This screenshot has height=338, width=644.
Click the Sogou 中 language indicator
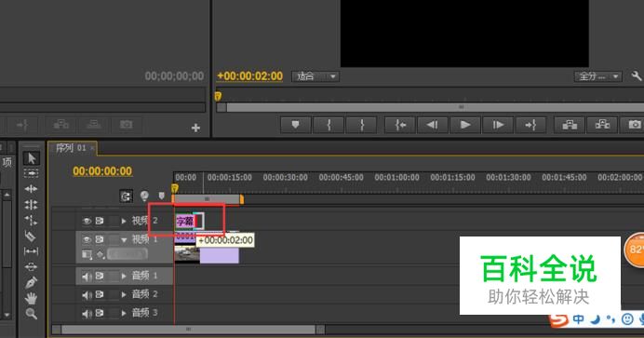[578, 318]
